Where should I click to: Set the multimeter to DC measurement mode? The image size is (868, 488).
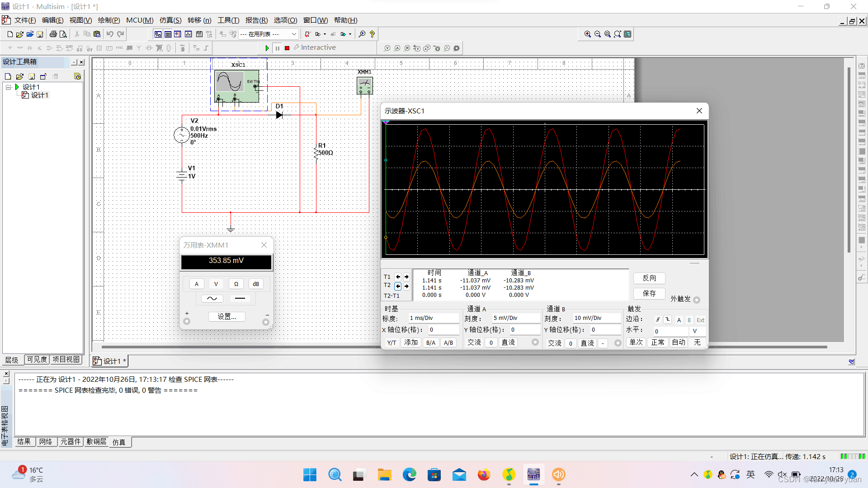[x=240, y=298]
